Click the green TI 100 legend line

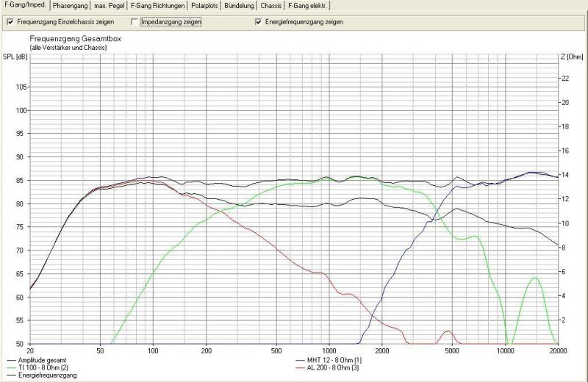click(x=10, y=367)
